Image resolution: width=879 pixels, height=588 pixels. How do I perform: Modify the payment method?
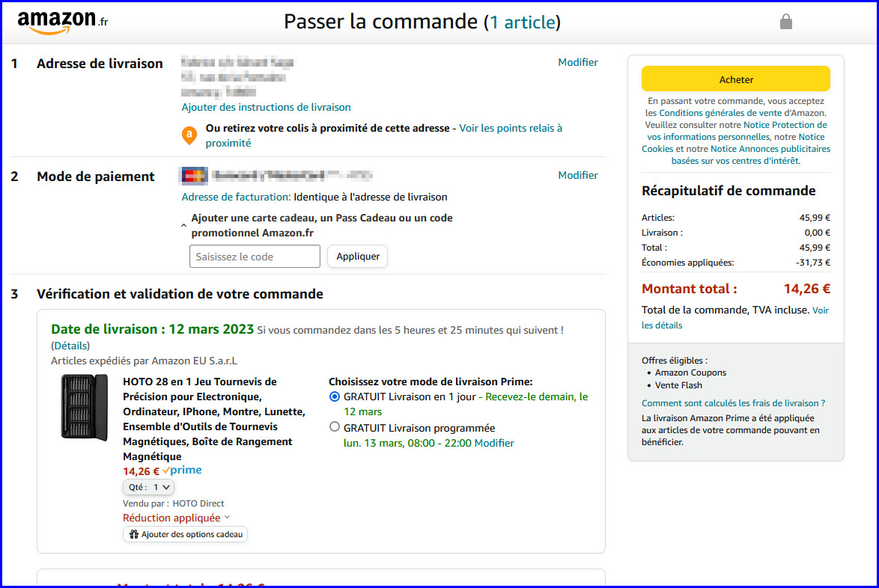577,175
